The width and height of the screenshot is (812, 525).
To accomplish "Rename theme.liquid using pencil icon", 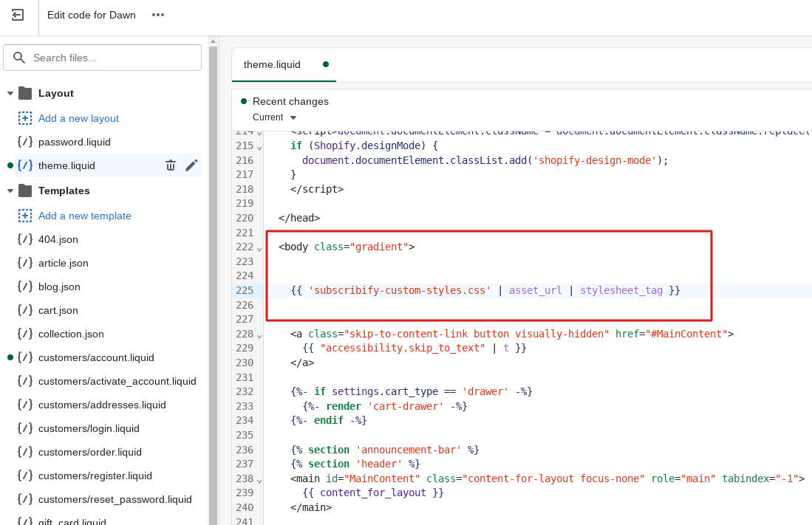I will [x=191, y=165].
